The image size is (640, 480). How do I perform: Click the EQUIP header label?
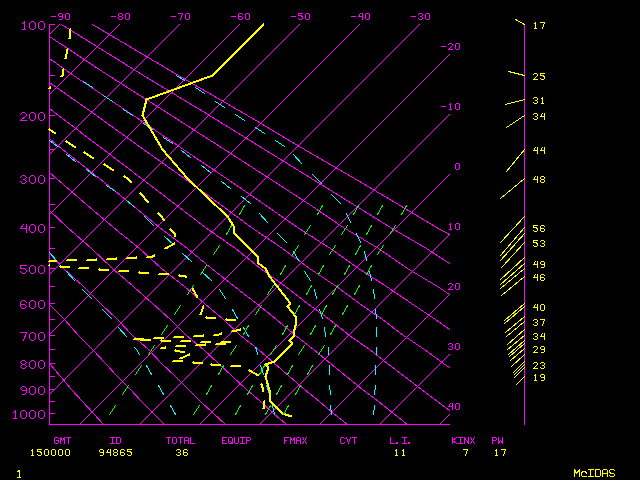[236, 440]
